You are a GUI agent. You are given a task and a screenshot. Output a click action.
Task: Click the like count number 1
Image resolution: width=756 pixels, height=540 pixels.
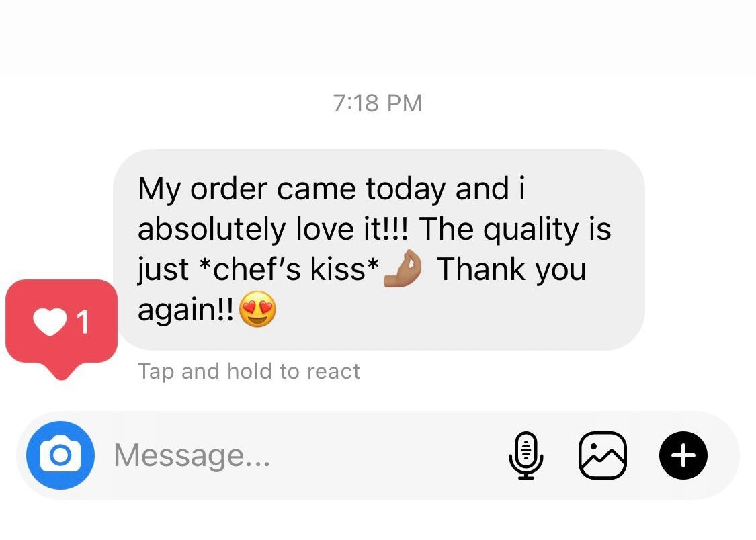pyautogui.click(x=83, y=322)
